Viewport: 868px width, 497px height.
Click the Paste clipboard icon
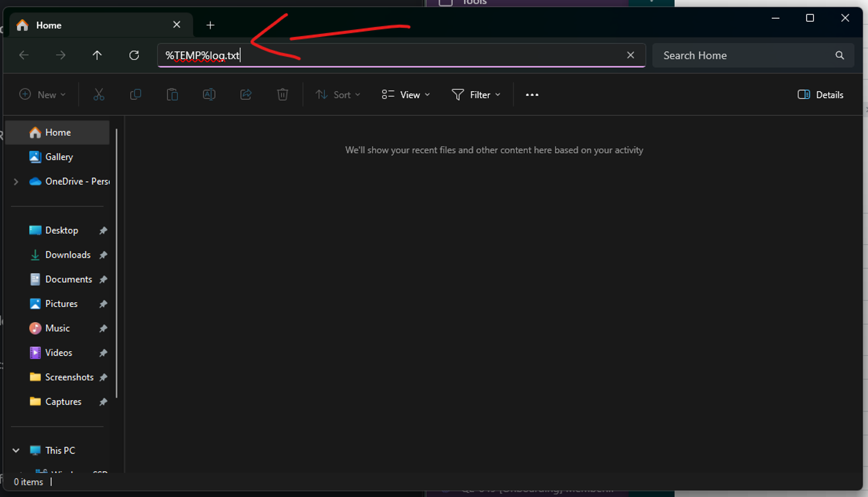coord(172,95)
